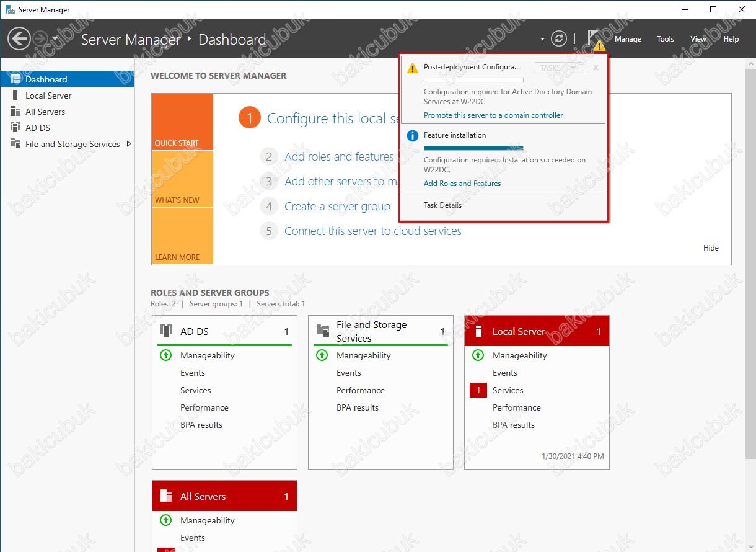Click the AD DS tile role icon

pyautogui.click(x=166, y=331)
